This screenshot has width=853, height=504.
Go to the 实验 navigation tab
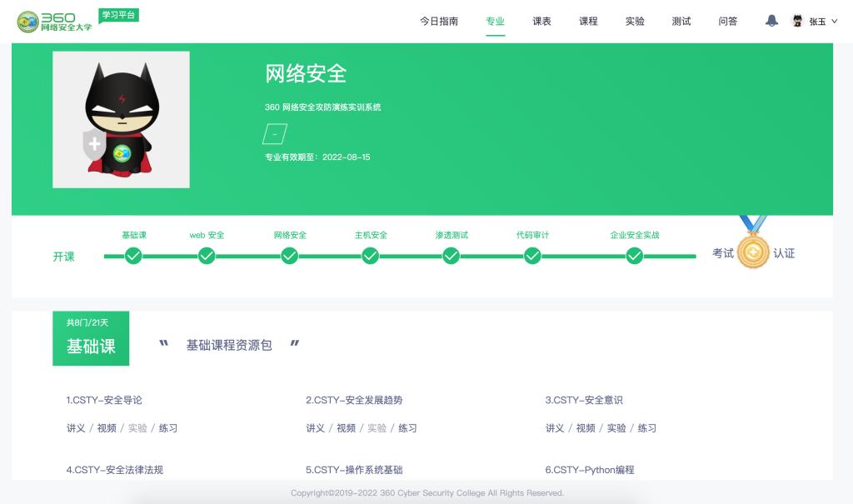pyautogui.click(x=635, y=22)
